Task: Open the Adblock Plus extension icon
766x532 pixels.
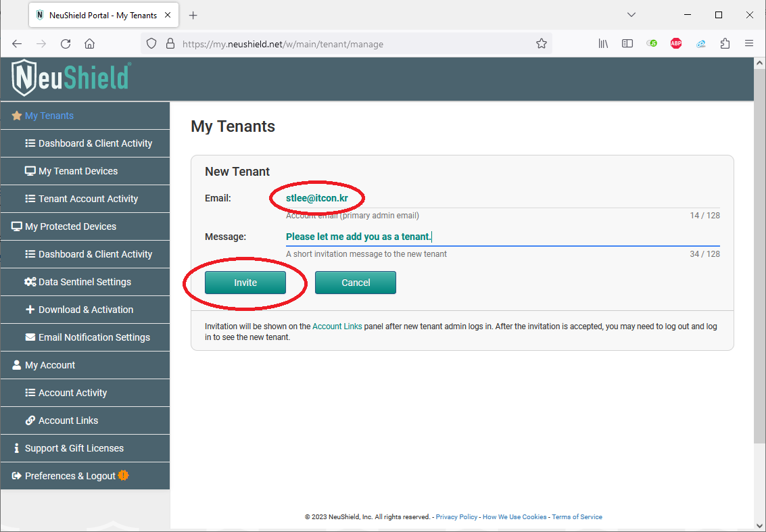Action: (x=676, y=44)
